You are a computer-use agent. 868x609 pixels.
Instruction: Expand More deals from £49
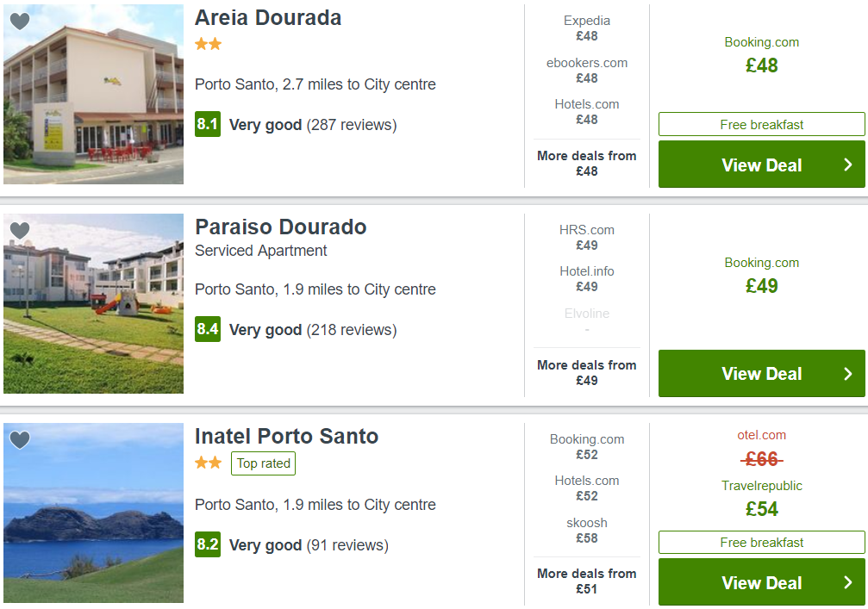point(587,372)
